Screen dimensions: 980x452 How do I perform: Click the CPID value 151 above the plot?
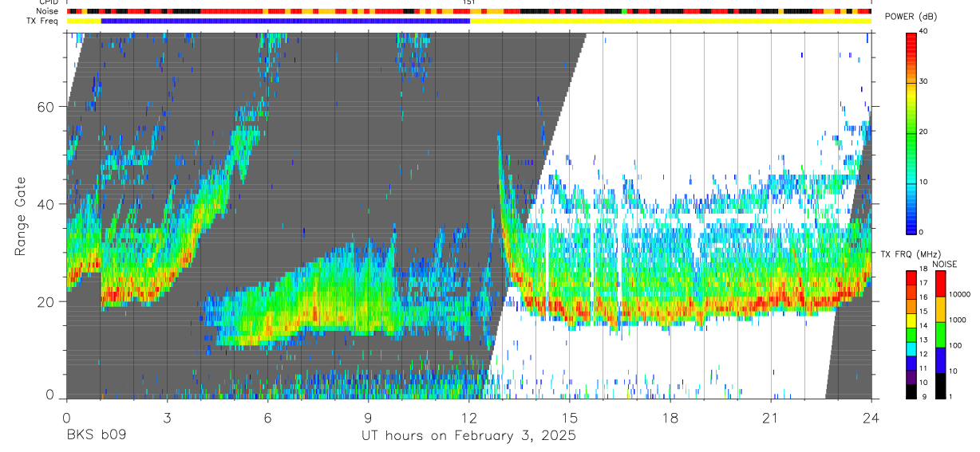click(x=469, y=2)
